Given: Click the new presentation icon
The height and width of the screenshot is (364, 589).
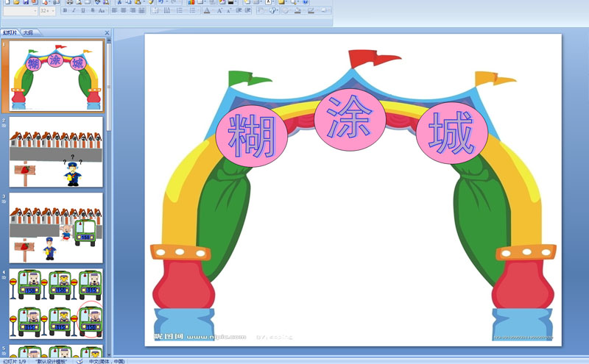Looking at the screenshot, I should click(7, 2).
